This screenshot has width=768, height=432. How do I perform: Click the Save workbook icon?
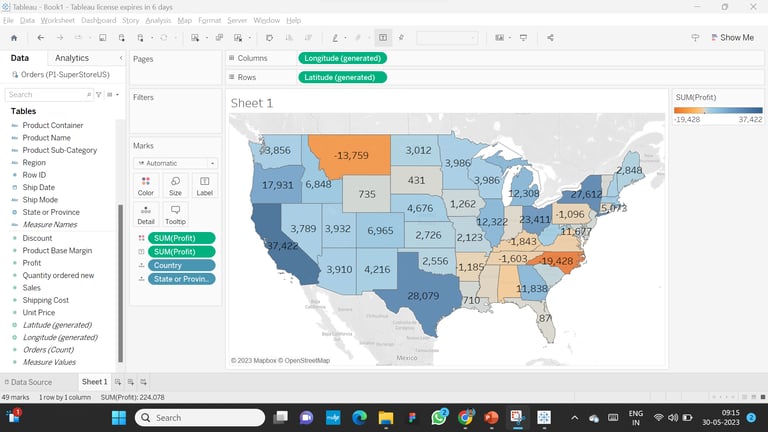(x=102, y=38)
